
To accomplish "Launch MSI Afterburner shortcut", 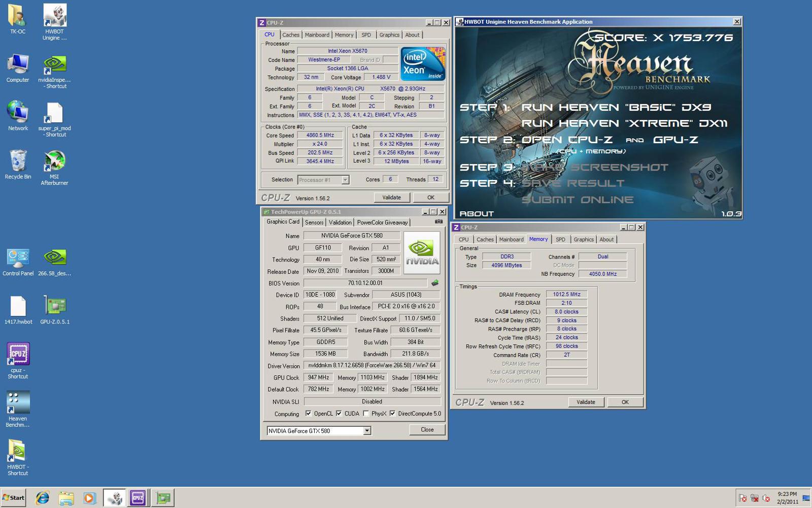I will 54,168.
